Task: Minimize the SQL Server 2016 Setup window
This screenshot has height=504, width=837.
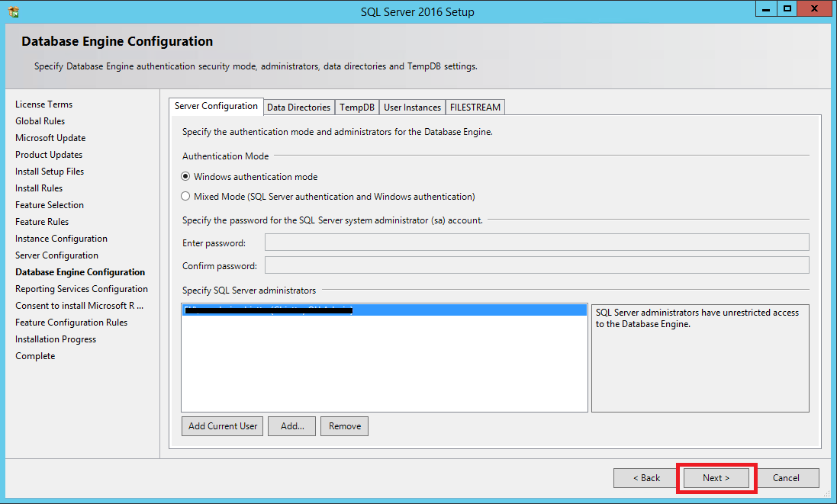Action: [766, 8]
